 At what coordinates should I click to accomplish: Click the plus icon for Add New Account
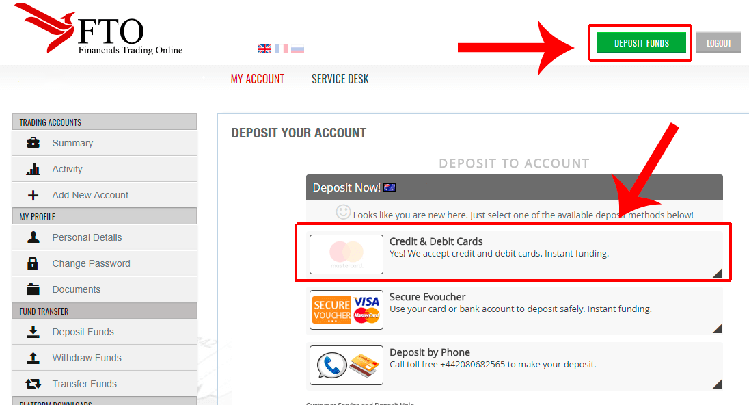[33, 195]
